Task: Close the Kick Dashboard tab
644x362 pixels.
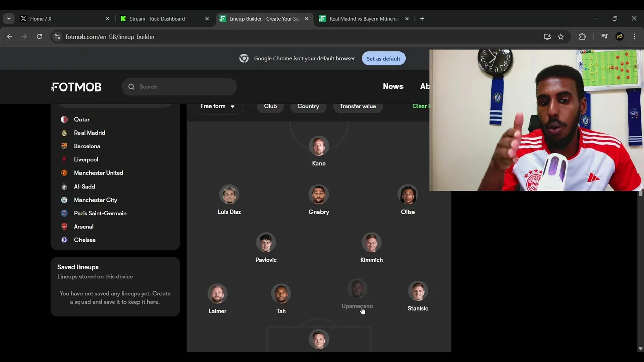Action: (x=207, y=19)
